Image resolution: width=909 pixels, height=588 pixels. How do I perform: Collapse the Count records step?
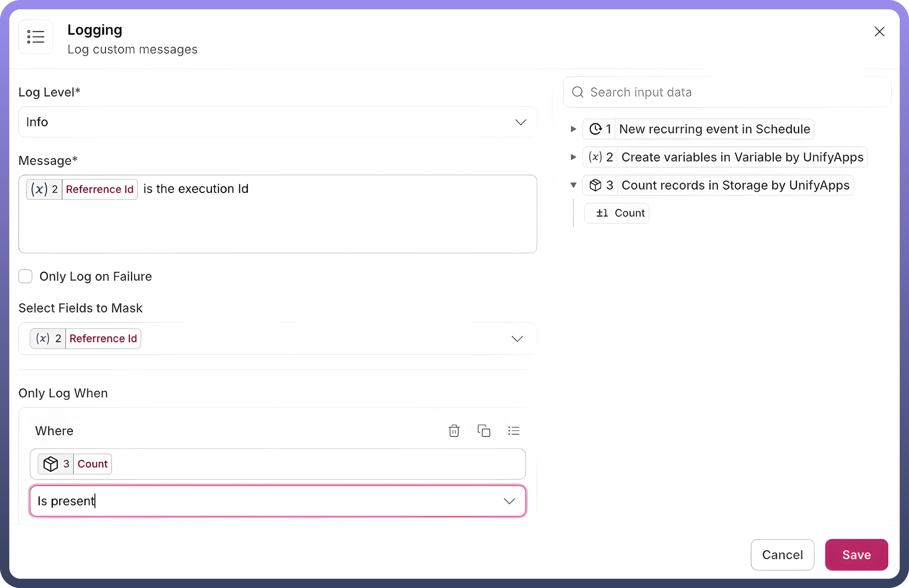573,185
